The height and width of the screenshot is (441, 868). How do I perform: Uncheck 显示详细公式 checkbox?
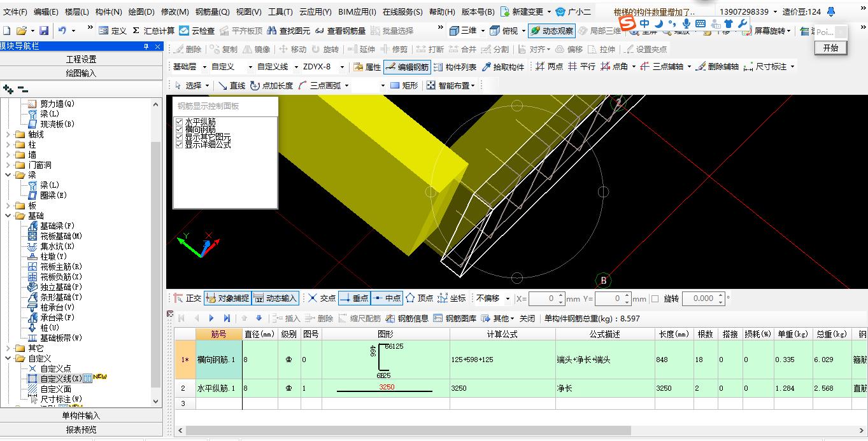click(180, 144)
